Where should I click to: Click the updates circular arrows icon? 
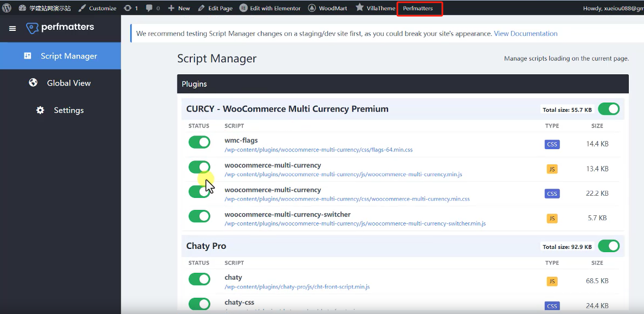(x=128, y=8)
